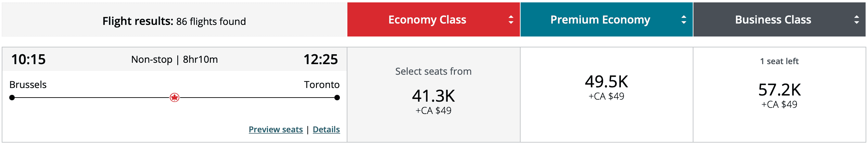Click the Economy Class sort arrows icon

[511, 20]
